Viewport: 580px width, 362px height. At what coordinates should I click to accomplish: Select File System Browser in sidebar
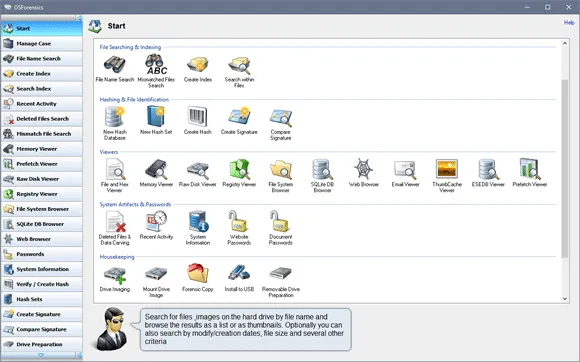pos(41,209)
